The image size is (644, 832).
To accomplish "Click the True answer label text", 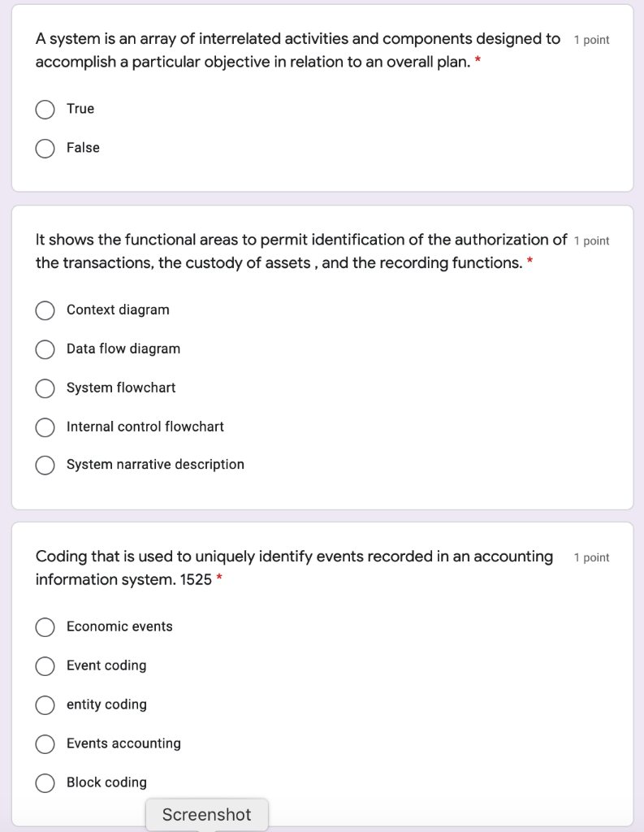I will pos(80,109).
